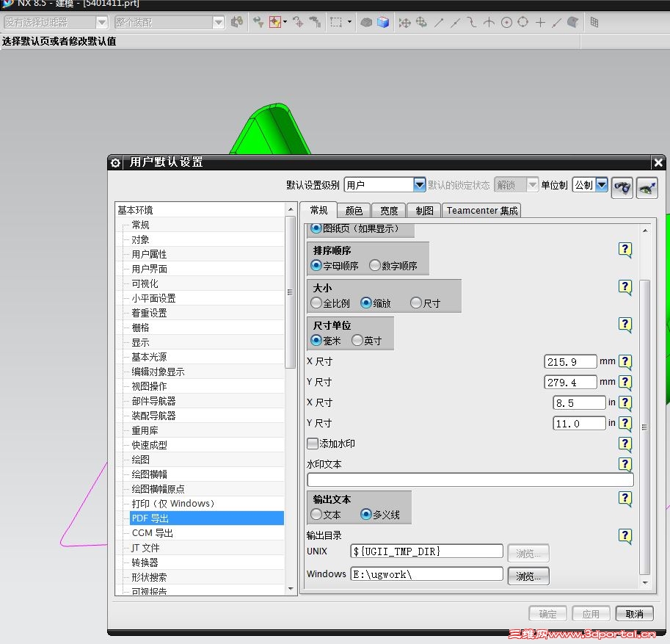Open help for 大小 setting

tap(625, 287)
